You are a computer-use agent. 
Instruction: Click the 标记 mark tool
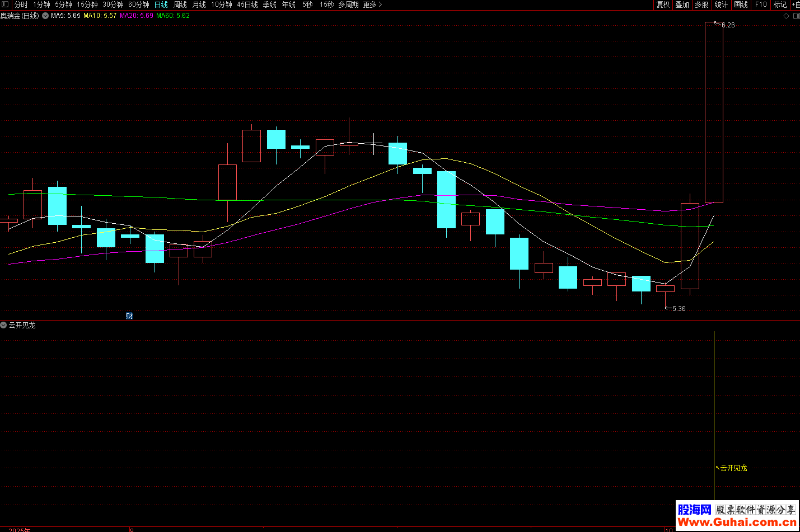780,4
